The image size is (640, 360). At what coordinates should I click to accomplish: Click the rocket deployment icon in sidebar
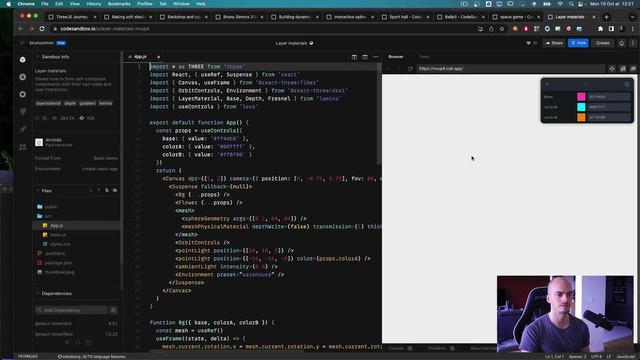23,129
